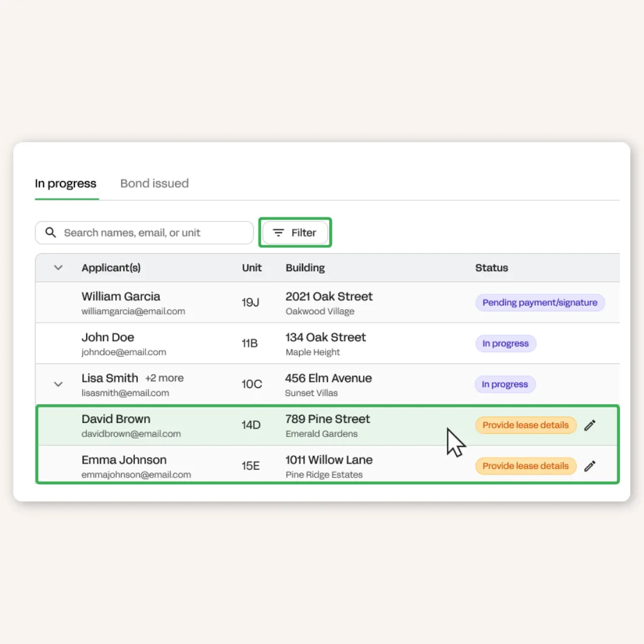The image size is (644, 644).
Task: Click johndoe@email.com
Action: (123, 352)
